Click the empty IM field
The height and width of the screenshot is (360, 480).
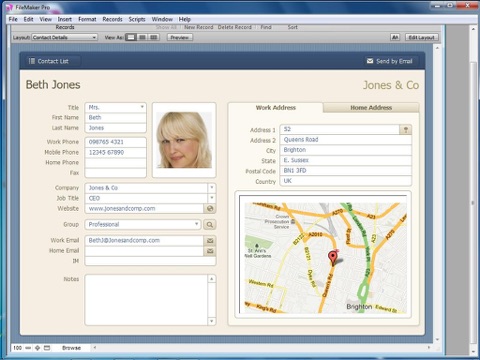coord(150,261)
